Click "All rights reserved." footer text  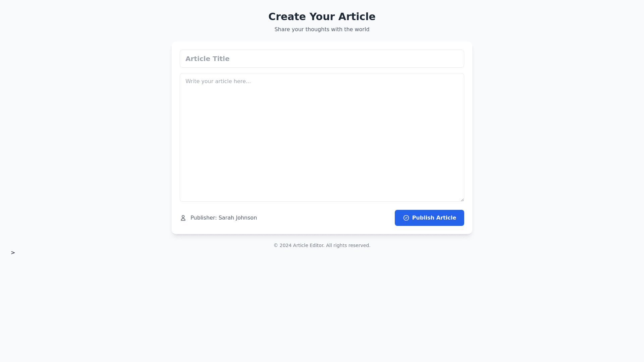coord(348,245)
